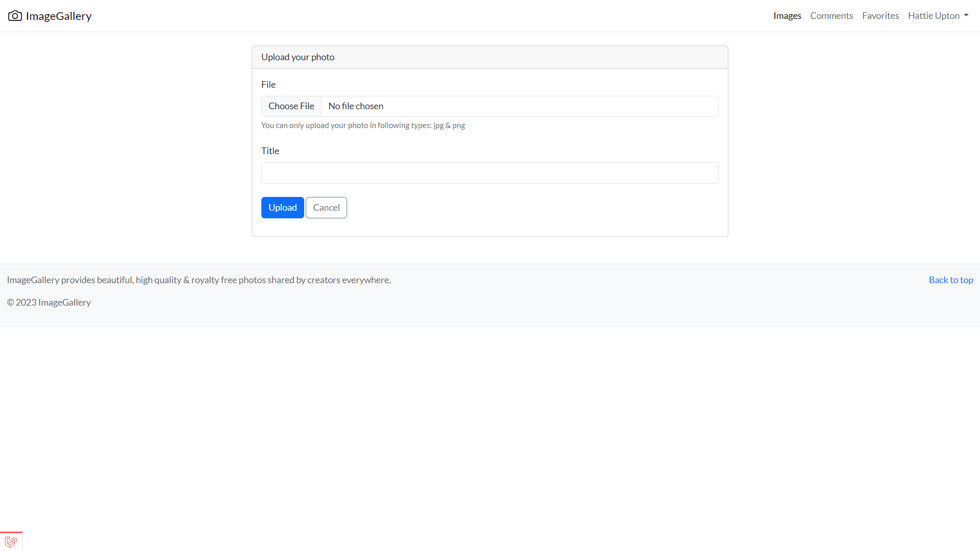Image resolution: width=980 pixels, height=551 pixels.
Task: Cancel the photo upload
Action: (326, 207)
